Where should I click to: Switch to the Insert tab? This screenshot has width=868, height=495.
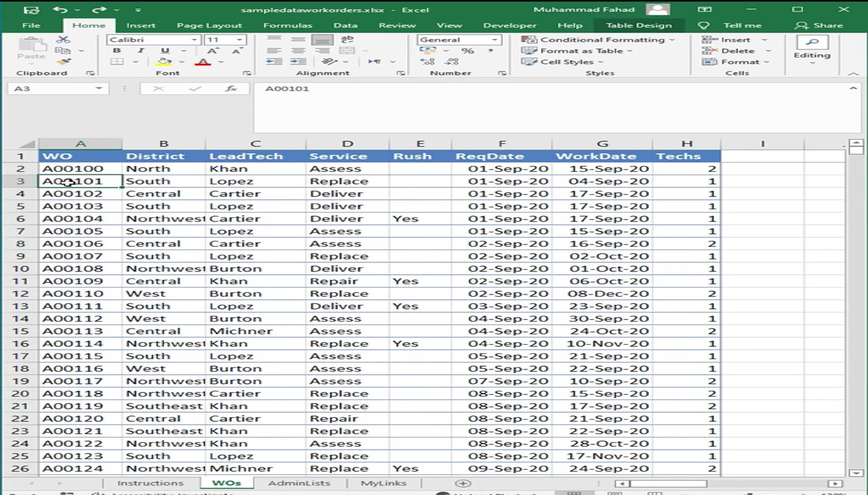(x=141, y=25)
